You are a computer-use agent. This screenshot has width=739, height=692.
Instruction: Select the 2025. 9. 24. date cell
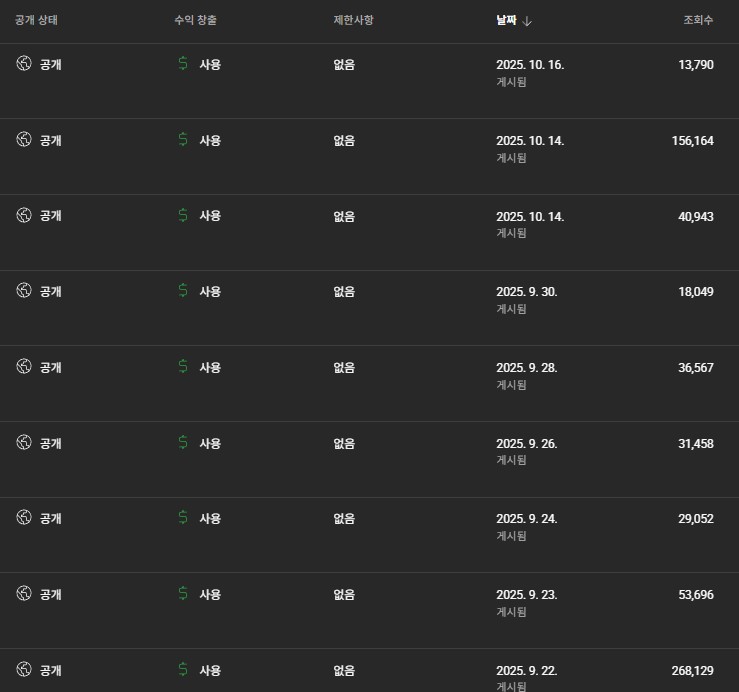526,518
